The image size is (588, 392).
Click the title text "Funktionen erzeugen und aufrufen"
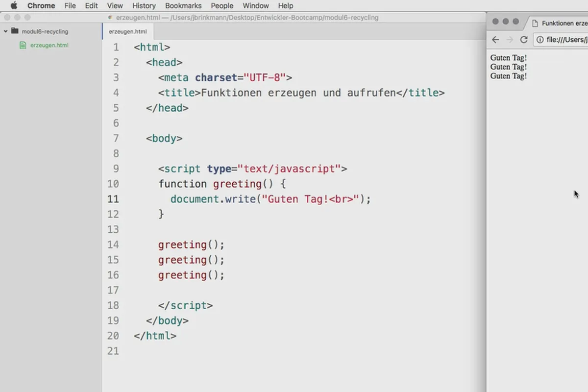point(298,93)
